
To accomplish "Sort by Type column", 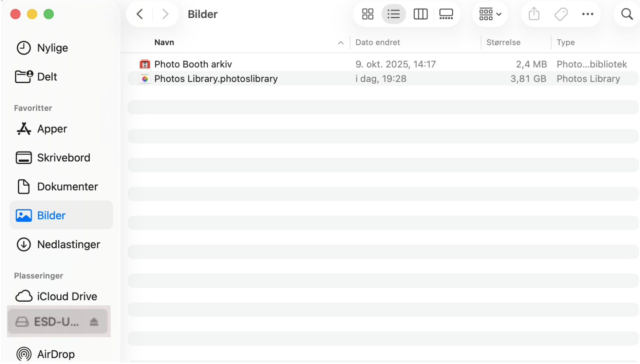I will (x=566, y=42).
